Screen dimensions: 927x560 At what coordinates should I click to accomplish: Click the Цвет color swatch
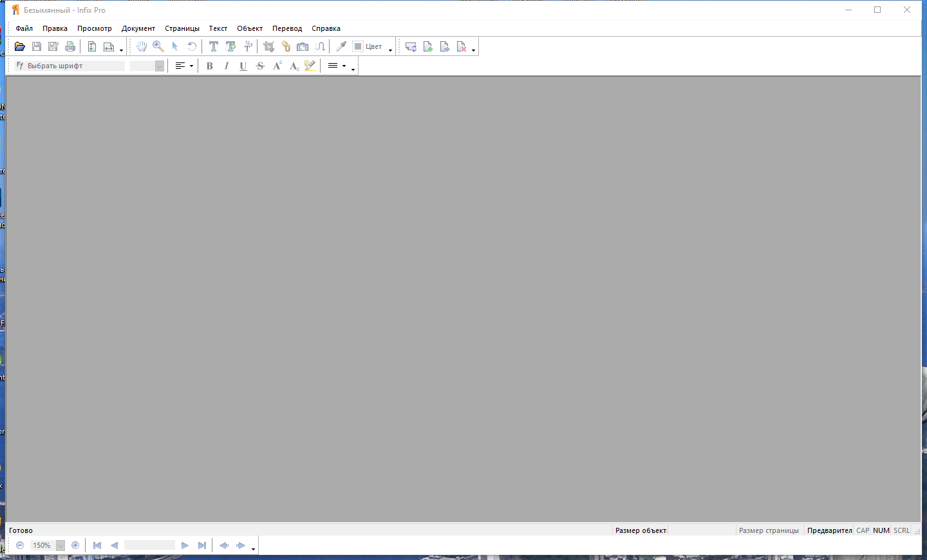pos(358,47)
